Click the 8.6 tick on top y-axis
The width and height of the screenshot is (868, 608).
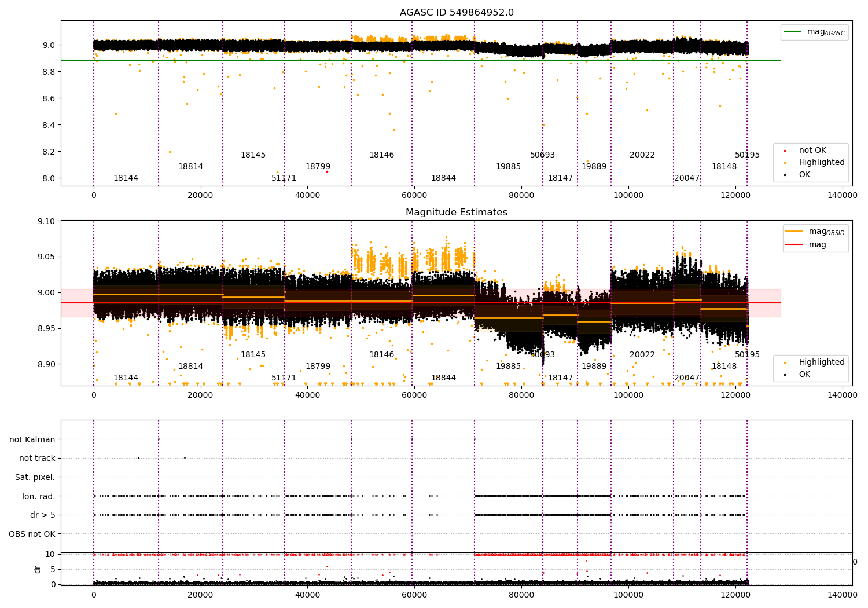click(49, 98)
